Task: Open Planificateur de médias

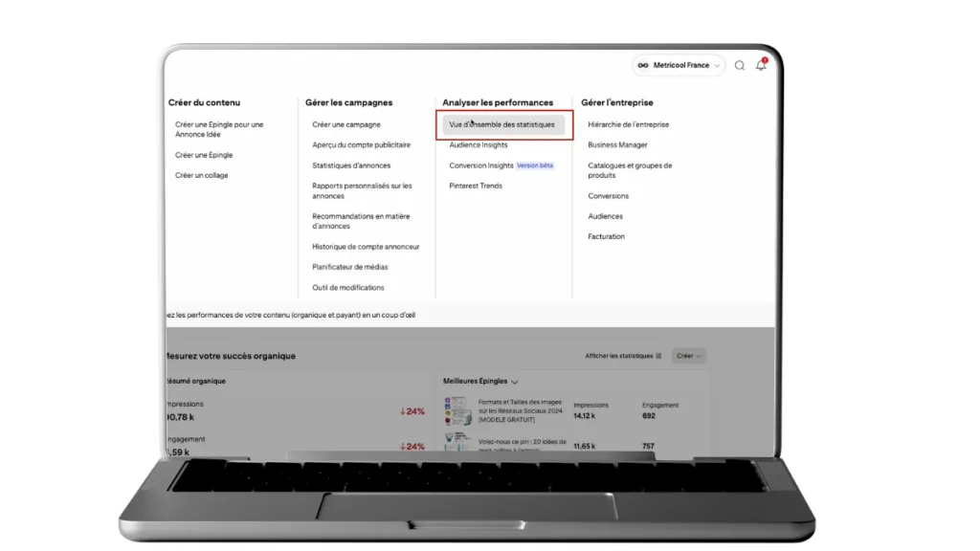Action: [349, 267]
